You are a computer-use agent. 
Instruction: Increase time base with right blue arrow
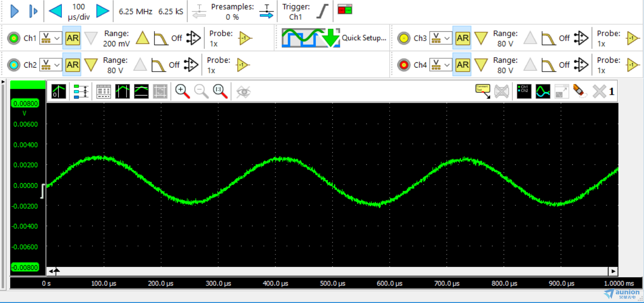(x=103, y=11)
